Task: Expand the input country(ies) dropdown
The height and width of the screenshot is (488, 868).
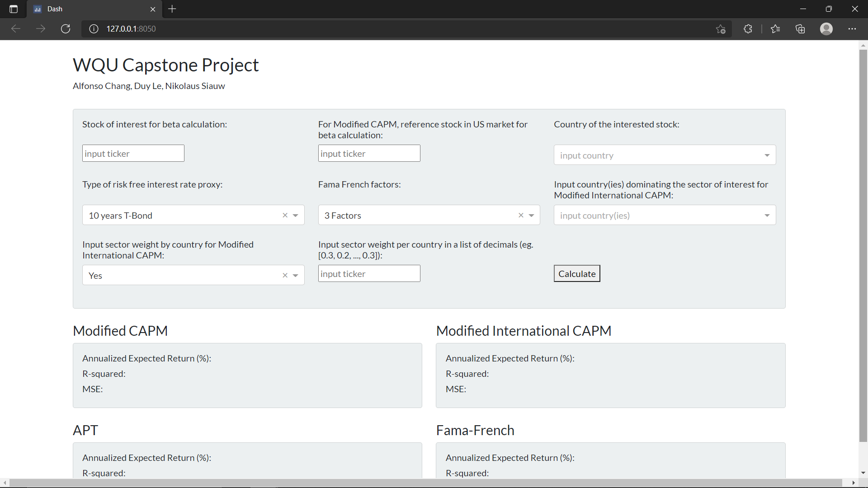Action: (767, 216)
